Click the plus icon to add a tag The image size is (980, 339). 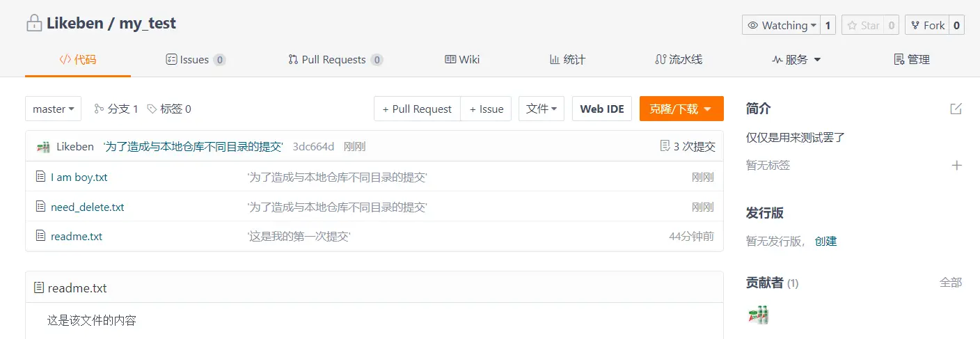pos(957,165)
